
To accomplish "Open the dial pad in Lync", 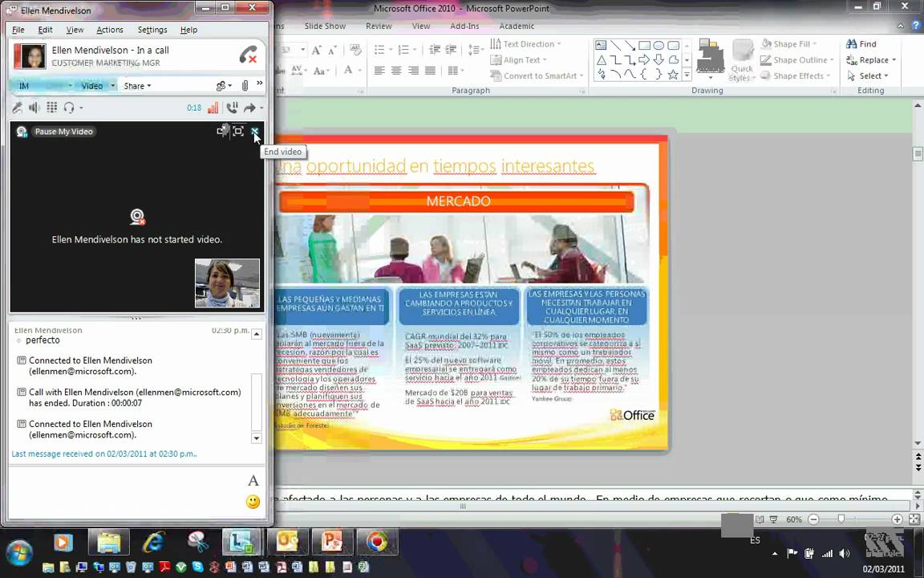I will (52, 108).
